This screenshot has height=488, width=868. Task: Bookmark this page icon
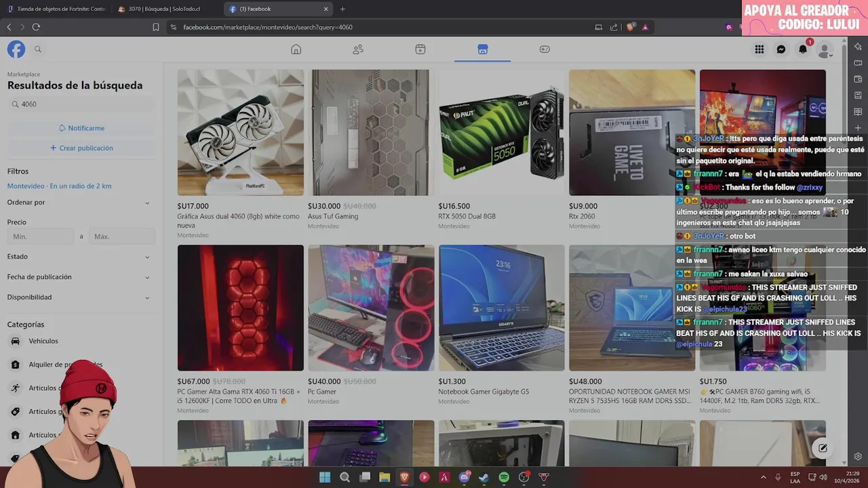156,27
